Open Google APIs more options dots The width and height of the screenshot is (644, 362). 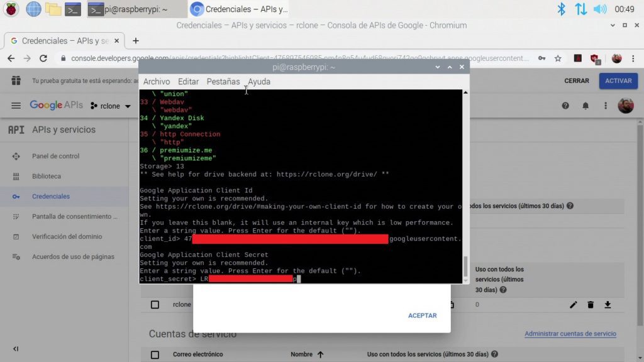pyautogui.click(x=606, y=106)
